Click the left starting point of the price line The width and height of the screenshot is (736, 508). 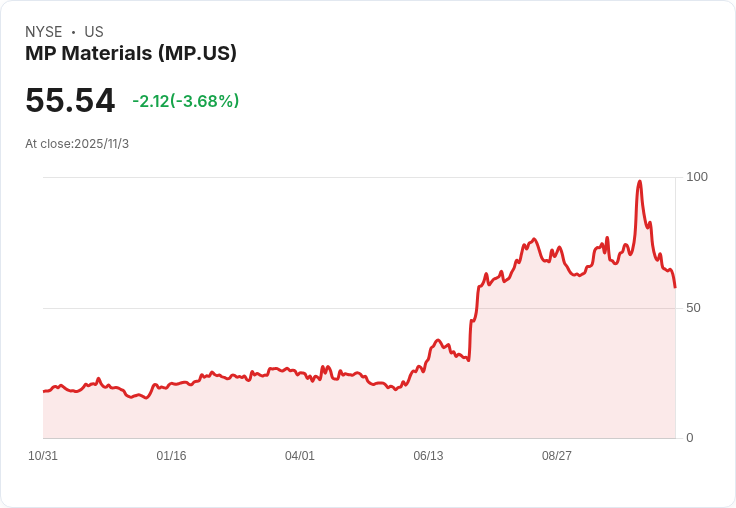coord(44,391)
